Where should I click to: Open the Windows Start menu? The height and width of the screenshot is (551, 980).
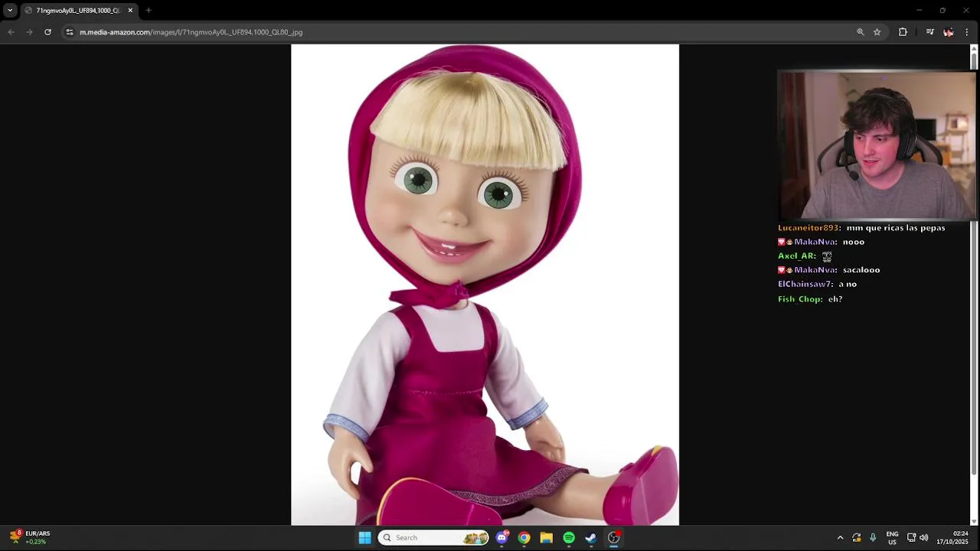[x=365, y=538]
